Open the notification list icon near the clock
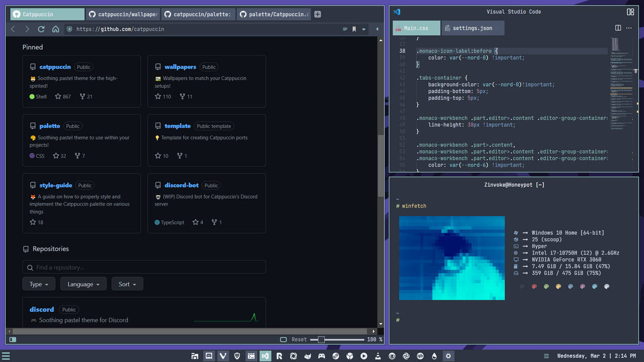This screenshot has height=362, width=644. pyautogui.click(x=546, y=356)
